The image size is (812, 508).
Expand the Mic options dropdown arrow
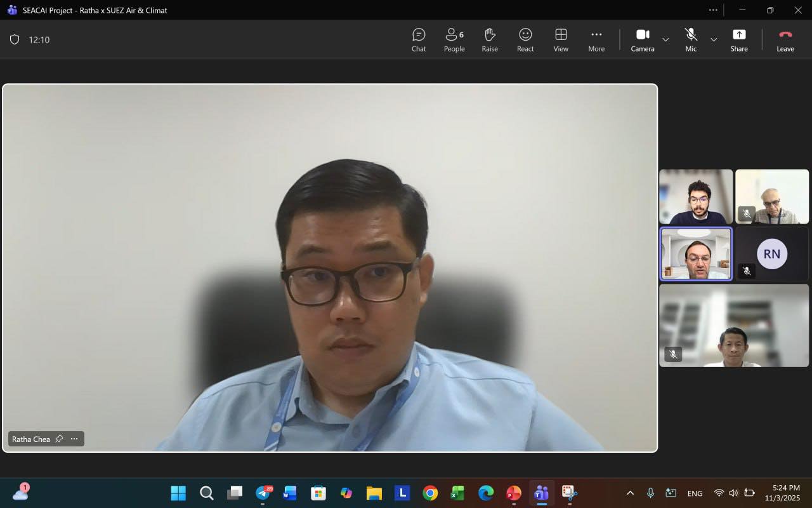click(x=714, y=39)
